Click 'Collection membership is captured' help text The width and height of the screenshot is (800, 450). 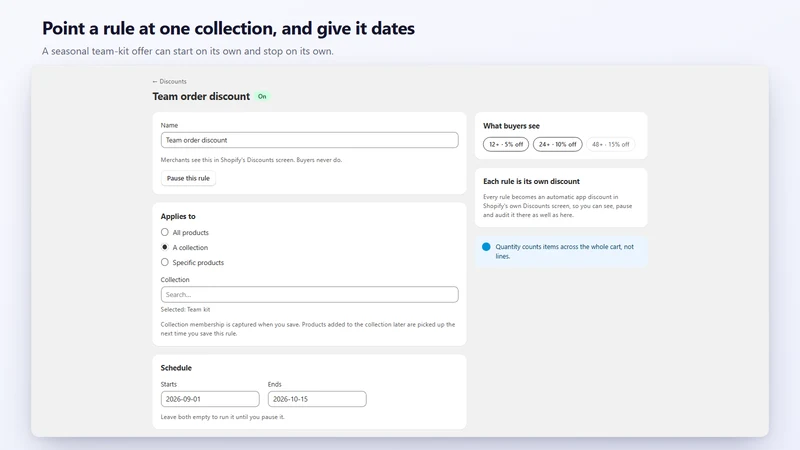308,329
